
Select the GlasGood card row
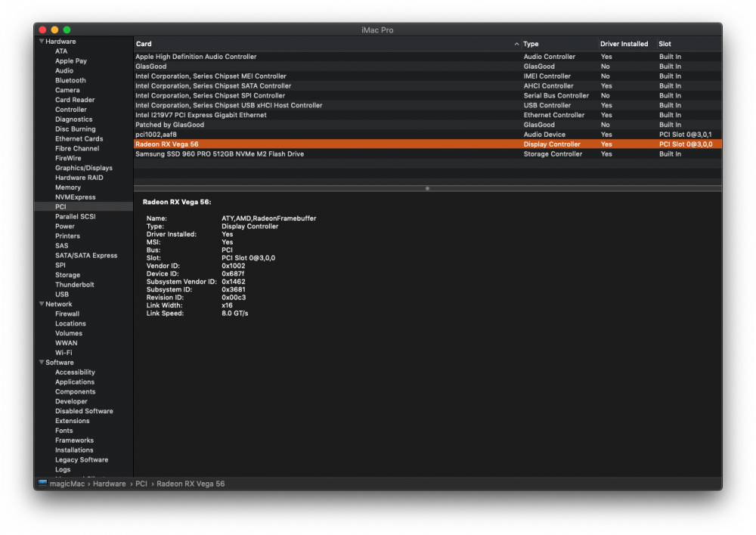(428, 66)
